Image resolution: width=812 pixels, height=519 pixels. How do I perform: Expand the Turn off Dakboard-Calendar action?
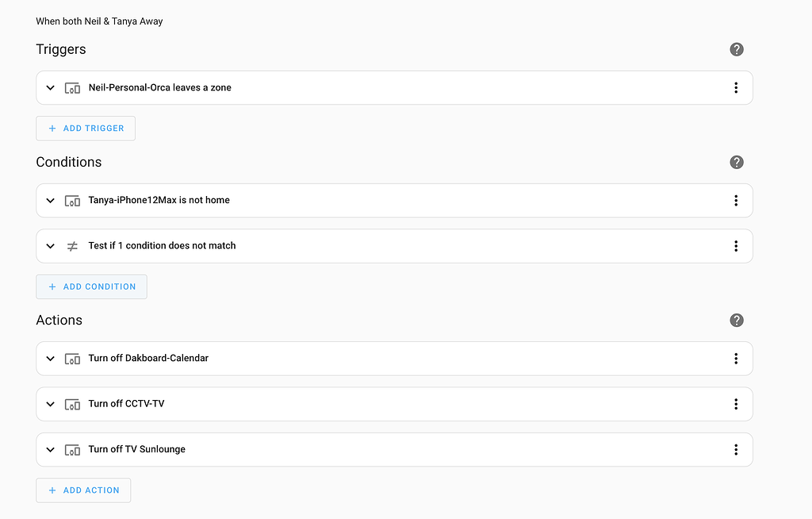[x=50, y=358]
